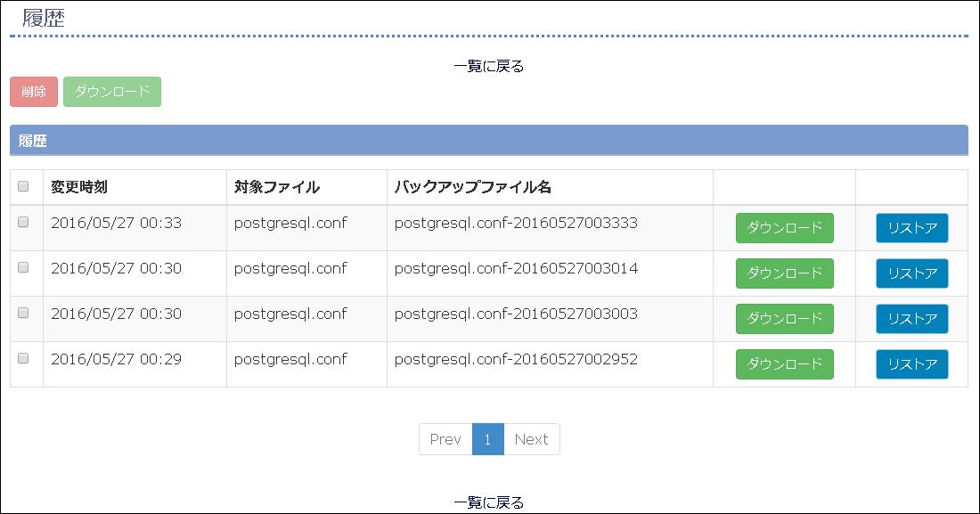Click postgresql.conf in the 00:29 row
Viewport: 980px width, 514px height.
pyautogui.click(x=290, y=360)
